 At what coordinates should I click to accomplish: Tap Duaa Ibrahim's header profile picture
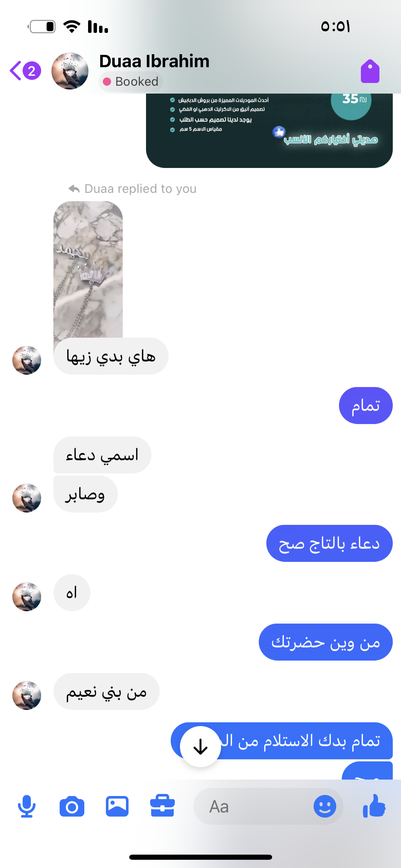[x=70, y=71]
